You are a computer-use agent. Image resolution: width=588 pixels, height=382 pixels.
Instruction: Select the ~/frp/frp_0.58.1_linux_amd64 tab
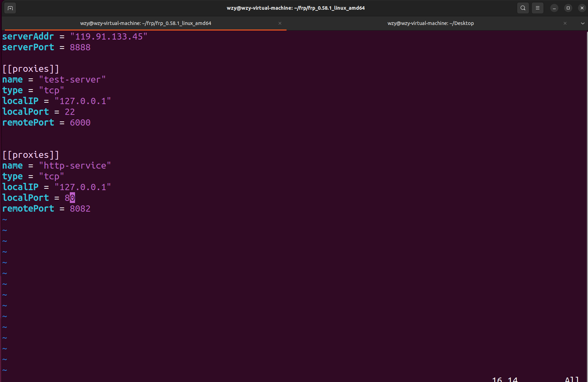point(146,23)
